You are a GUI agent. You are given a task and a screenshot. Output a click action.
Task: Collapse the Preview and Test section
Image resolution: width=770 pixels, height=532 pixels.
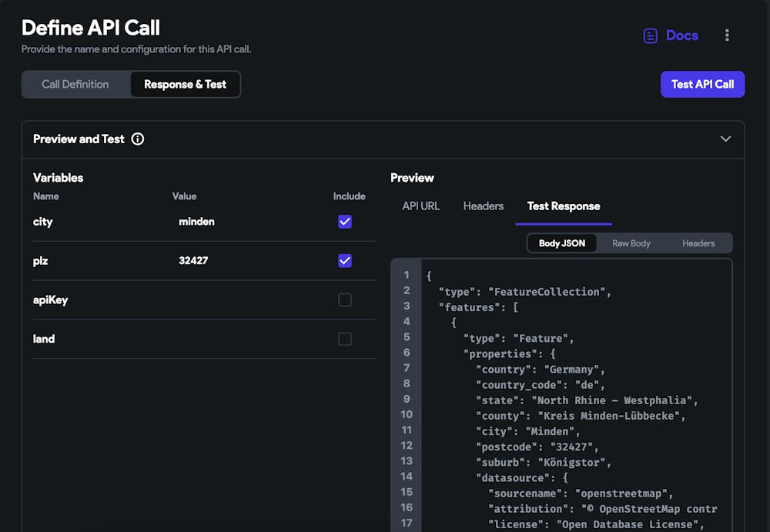pyautogui.click(x=725, y=139)
